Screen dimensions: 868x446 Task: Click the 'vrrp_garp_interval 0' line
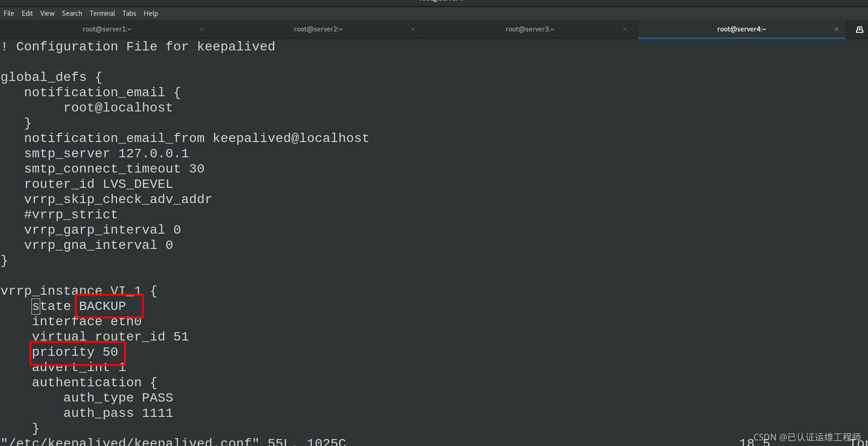[103, 230]
